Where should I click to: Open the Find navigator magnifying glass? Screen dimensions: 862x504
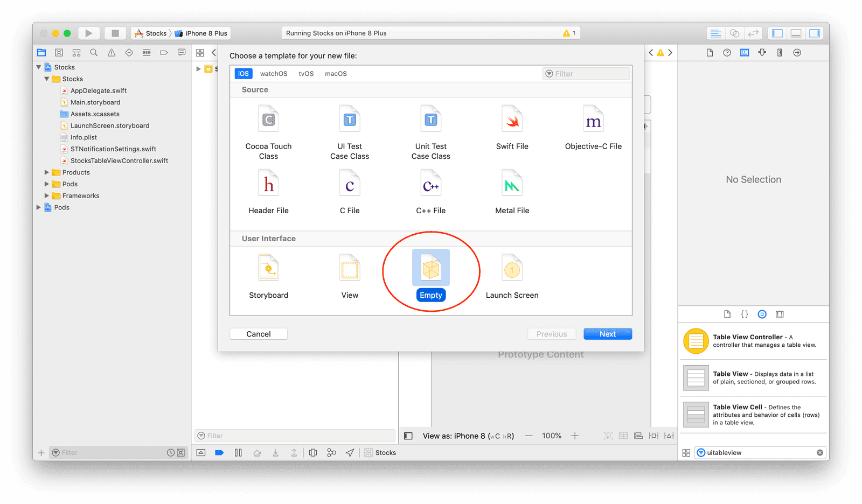tap(94, 52)
